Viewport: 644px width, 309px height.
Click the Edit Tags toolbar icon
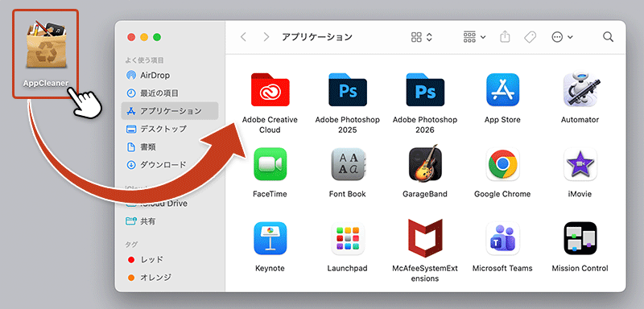click(x=530, y=37)
